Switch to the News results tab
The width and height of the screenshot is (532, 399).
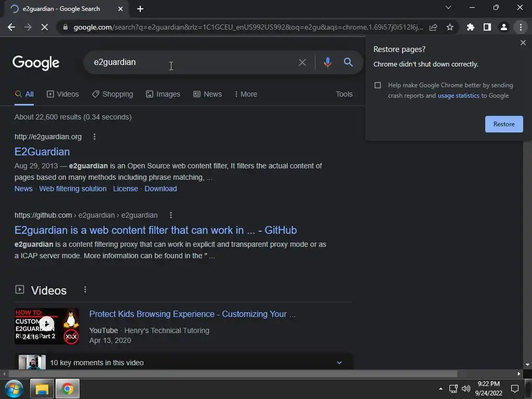pos(208,95)
